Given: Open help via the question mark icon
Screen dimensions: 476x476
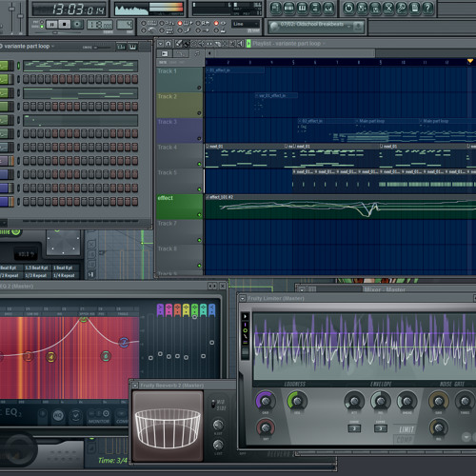Looking at the screenshot, I should (x=428, y=8).
